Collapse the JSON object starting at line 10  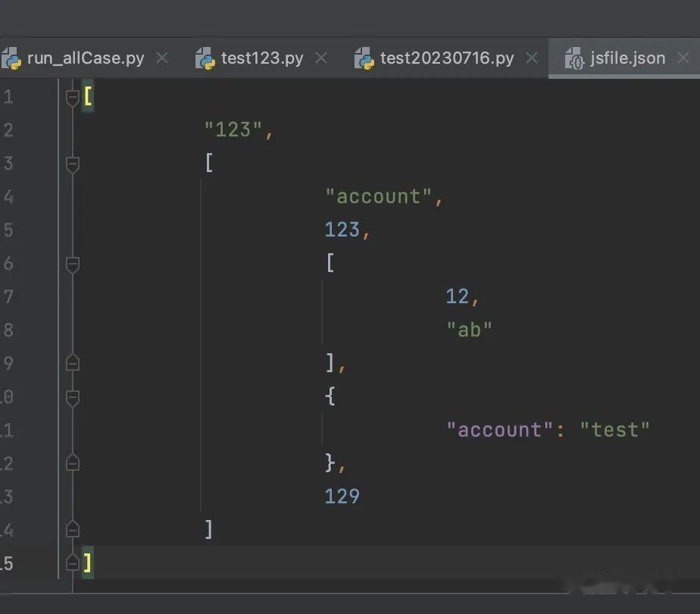(x=73, y=396)
